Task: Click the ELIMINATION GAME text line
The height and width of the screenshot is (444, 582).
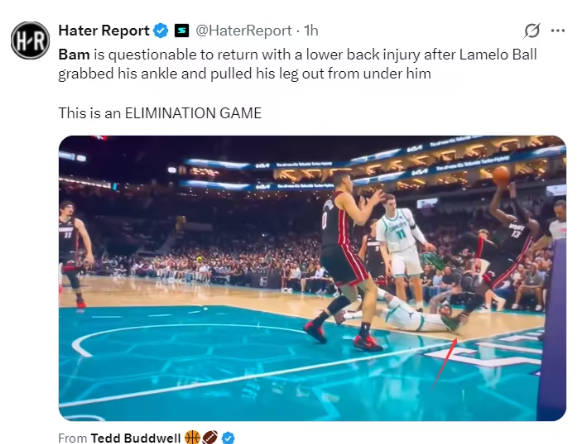Action: [x=160, y=113]
